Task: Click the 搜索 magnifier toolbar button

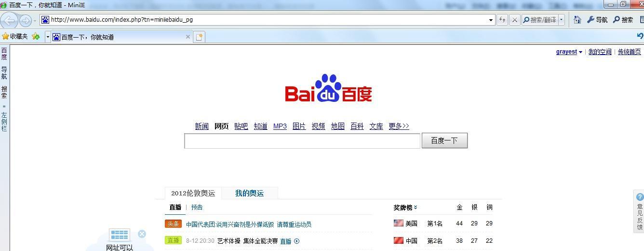Action: pos(623,20)
